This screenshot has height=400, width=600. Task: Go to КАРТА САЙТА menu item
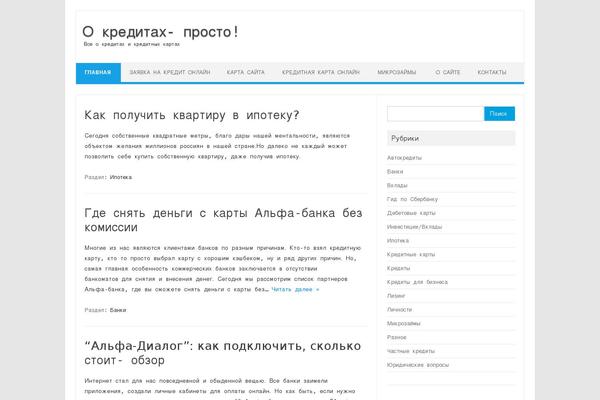[246, 72]
